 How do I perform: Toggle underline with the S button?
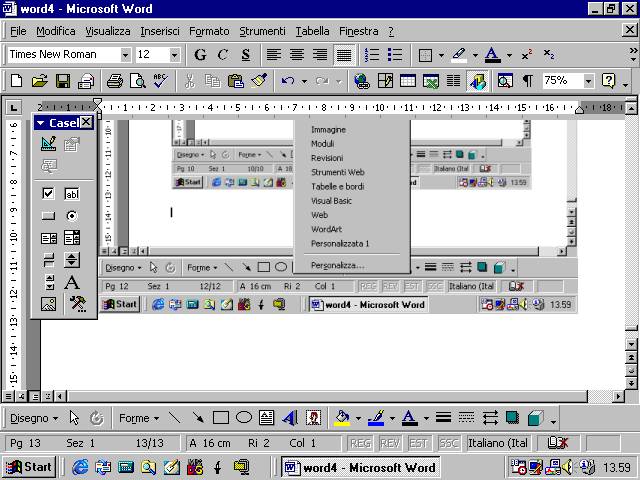[x=246, y=55]
